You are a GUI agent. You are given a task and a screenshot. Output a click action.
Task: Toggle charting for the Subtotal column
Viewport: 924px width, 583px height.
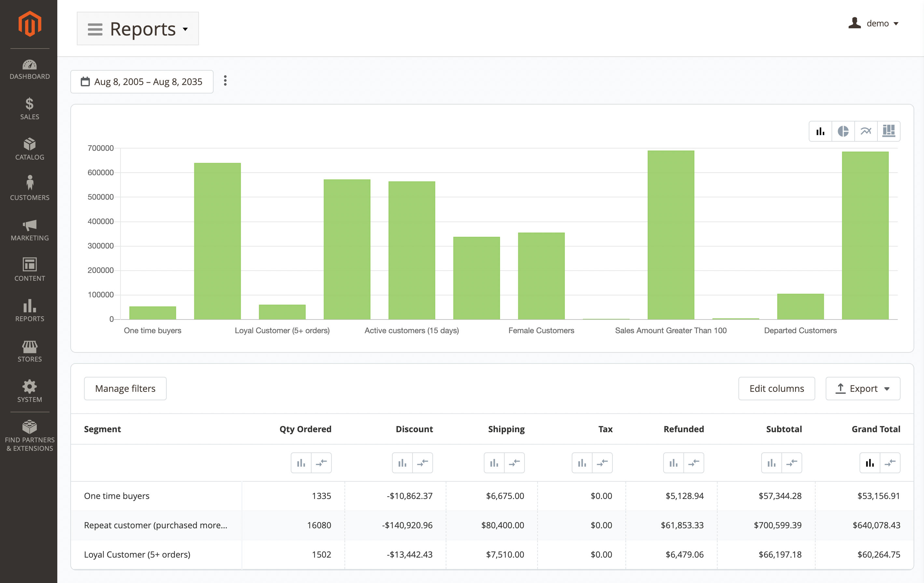coord(772,463)
